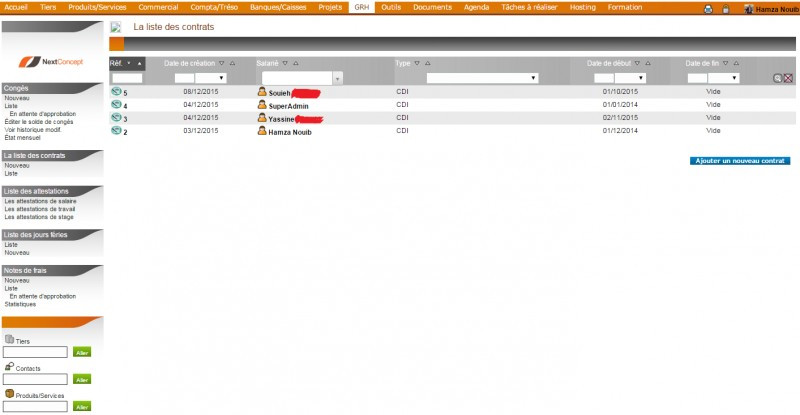Click the NextConcept logo
800x415 pixels.
[51, 62]
